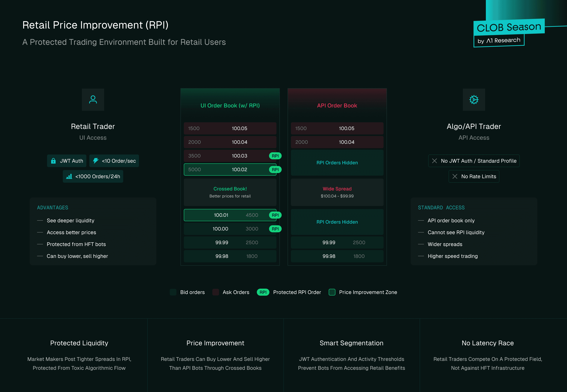The width and height of the screenshot is (567, 392).
Task: Click the X icon beside No Rate Limits
Action: [x=455, y=176]
